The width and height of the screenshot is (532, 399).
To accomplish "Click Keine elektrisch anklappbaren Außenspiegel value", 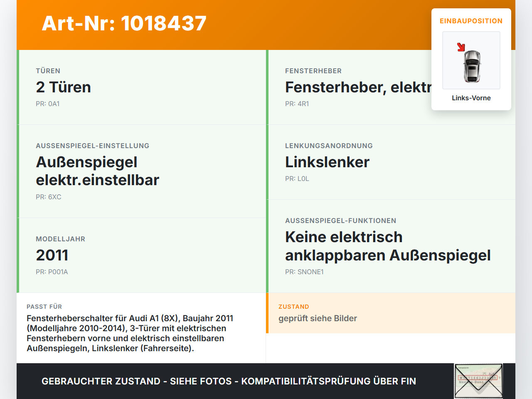I will (x=388, y=246).
